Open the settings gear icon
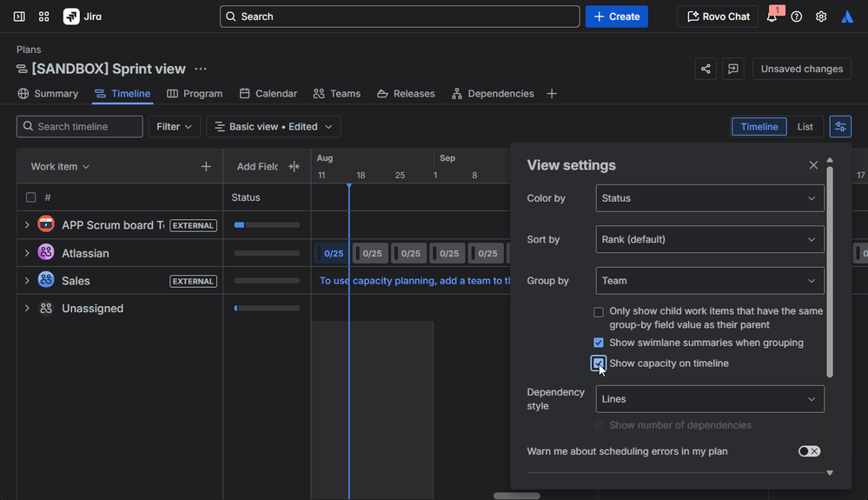 tap(820, 17)
